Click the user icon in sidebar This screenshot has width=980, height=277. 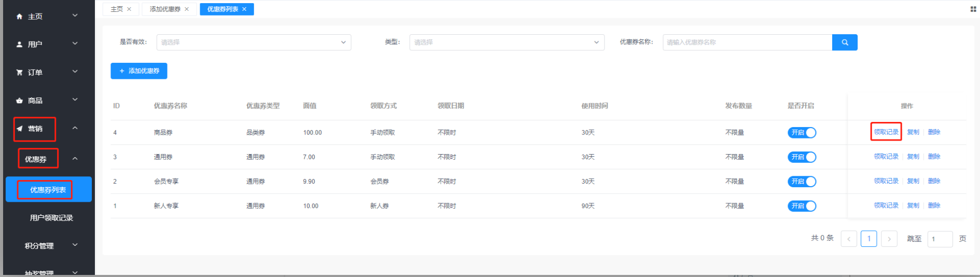tap(20, 45)
